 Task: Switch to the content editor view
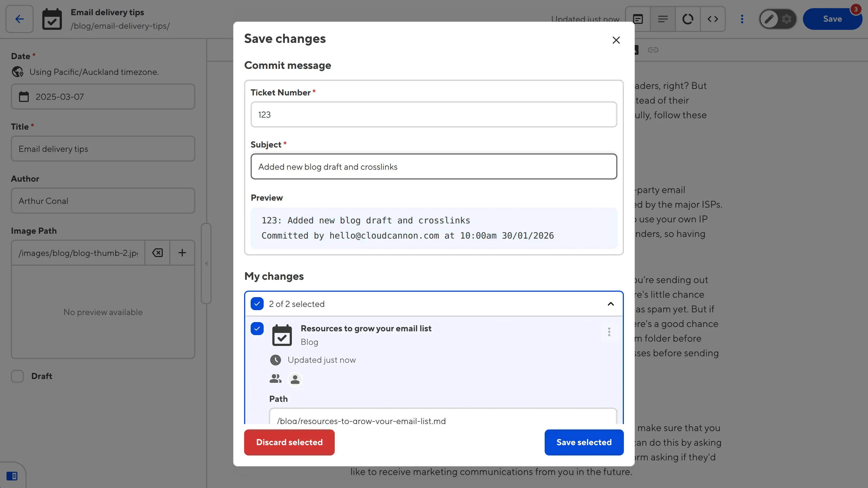[663, 19]
